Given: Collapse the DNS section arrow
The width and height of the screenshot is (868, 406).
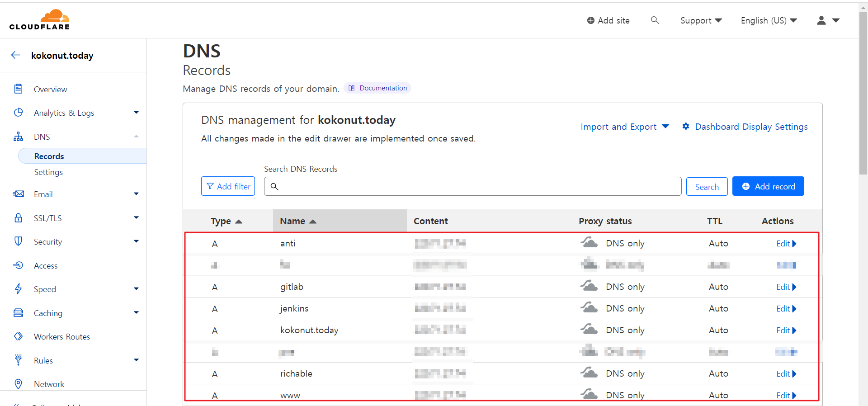Looking at the screenshot, I should coord(136,137).
